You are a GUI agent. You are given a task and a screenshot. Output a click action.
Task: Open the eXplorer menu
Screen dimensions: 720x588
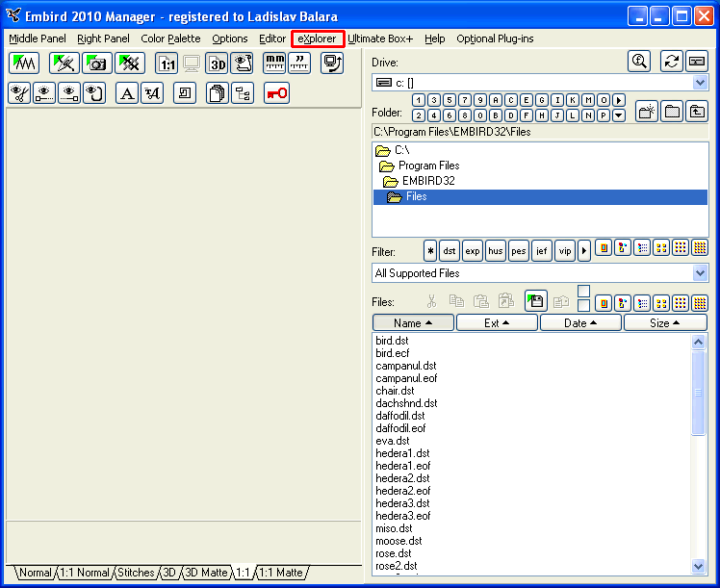click(x=317, y=39)
